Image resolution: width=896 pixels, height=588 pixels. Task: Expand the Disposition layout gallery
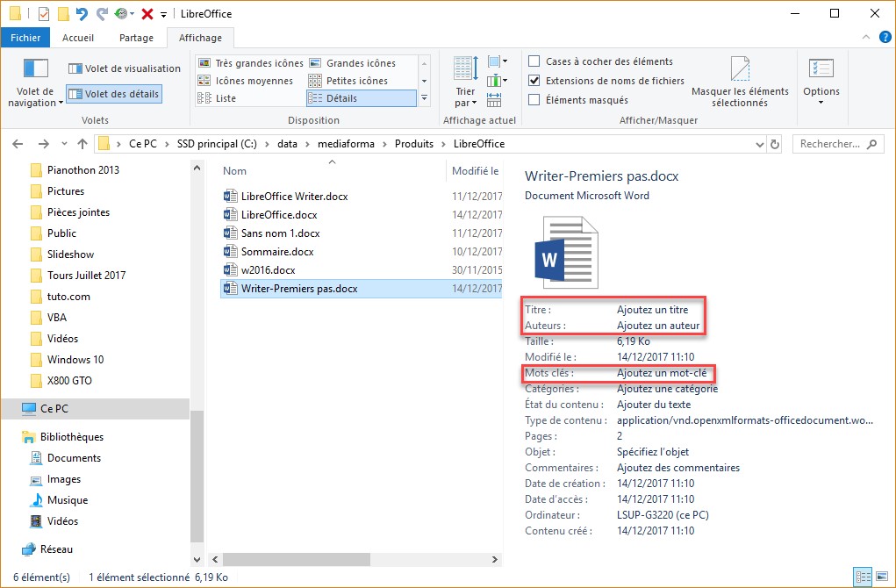coord(425,98)
